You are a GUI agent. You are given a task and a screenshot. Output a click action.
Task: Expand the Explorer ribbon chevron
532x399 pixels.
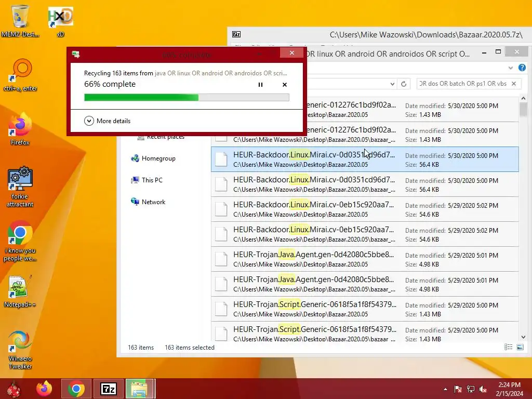click(x=510, y=68)
